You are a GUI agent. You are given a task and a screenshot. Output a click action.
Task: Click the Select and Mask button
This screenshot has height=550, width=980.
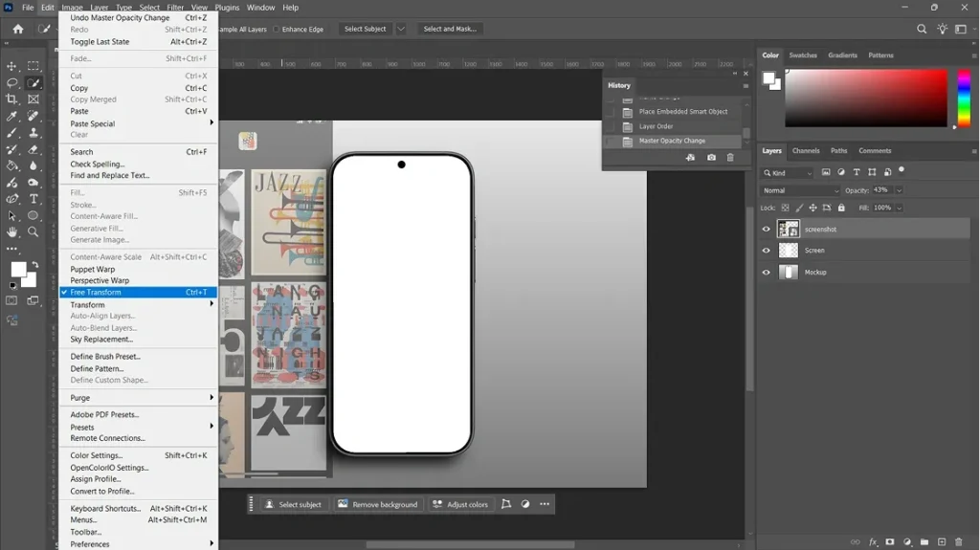[x=450, y=29]
